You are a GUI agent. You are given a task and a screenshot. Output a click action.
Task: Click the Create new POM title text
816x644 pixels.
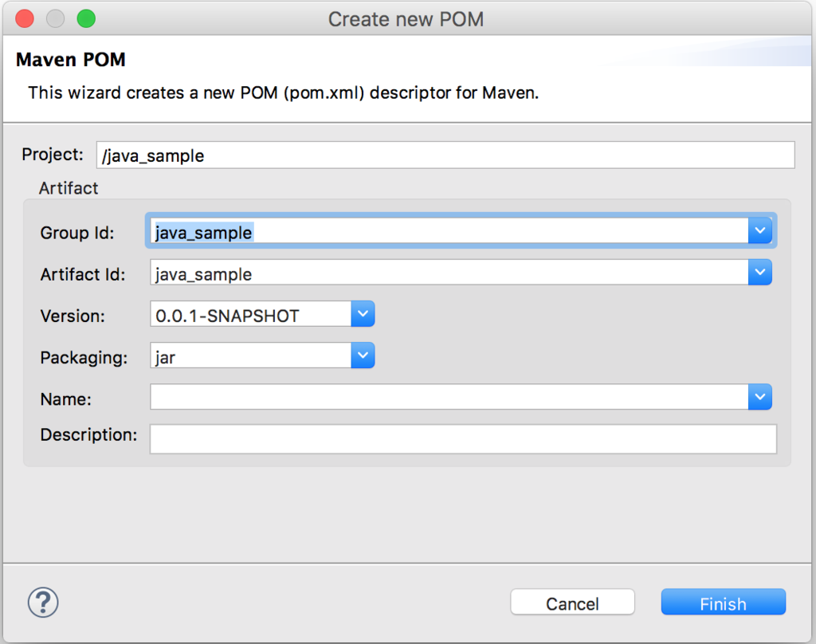(406, 19)
